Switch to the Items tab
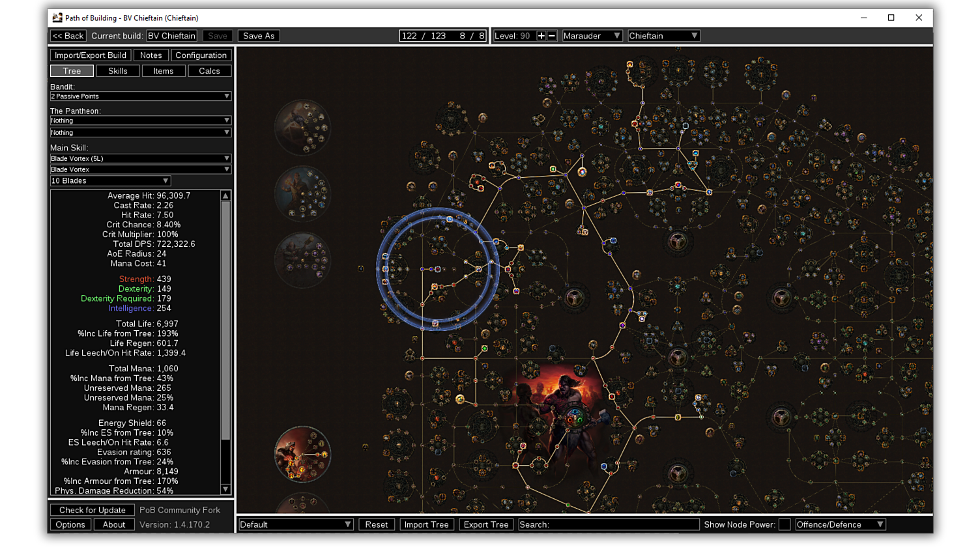Image resolution: width=980 pixels, height=551 pixels. (x=164, y=71)
